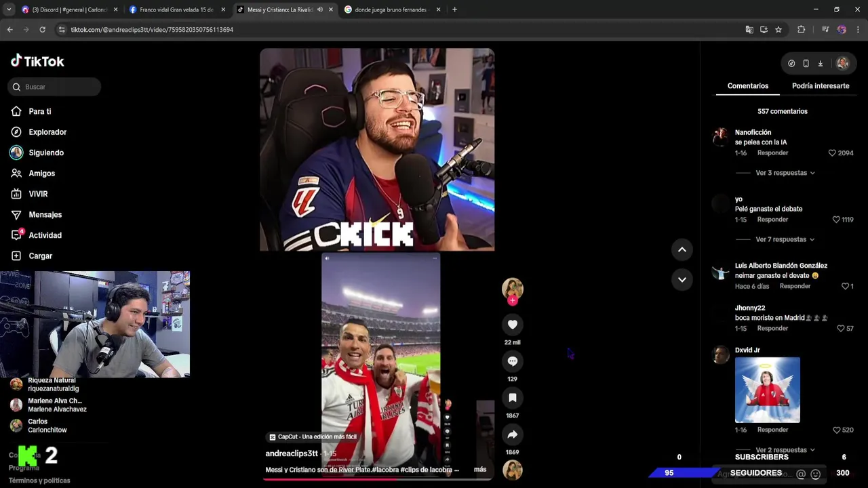Image resolution: width=868 pixels, height=488 pixels.
Task: Click the Buscar search field
Action: [55, 87]
